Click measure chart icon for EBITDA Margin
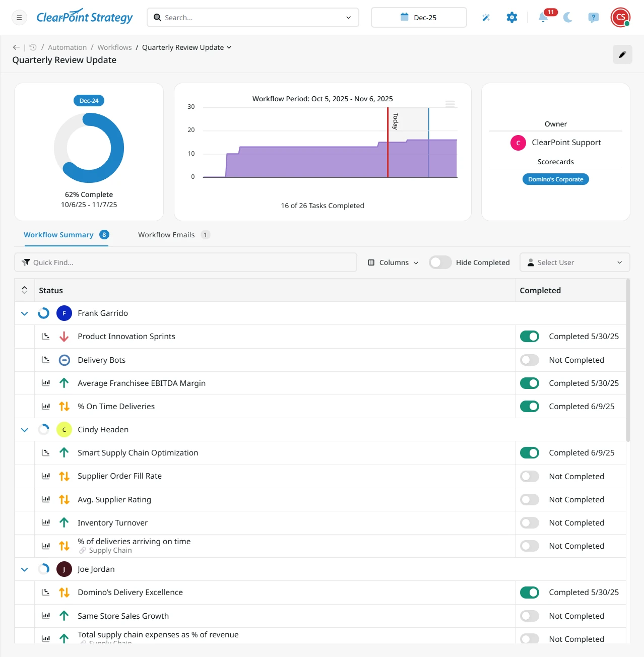The image size is (644, 657). tap(46, 383)
